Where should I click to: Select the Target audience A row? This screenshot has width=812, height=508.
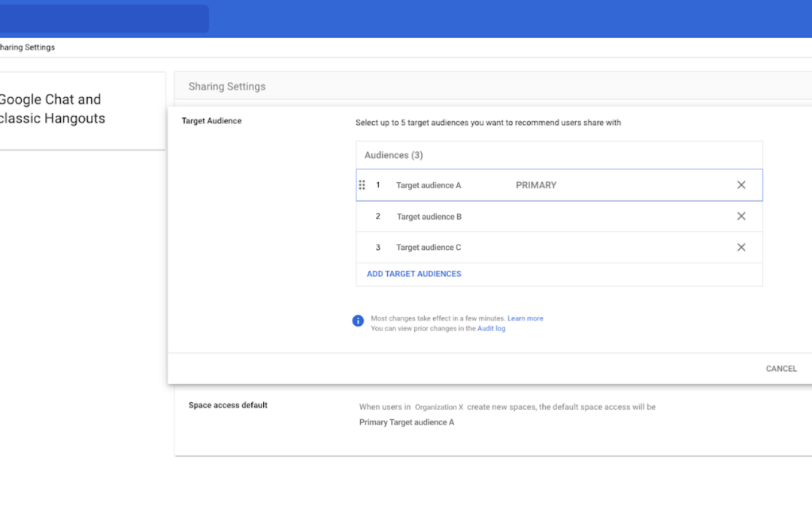pyautogui.click(x=559, y=185)
